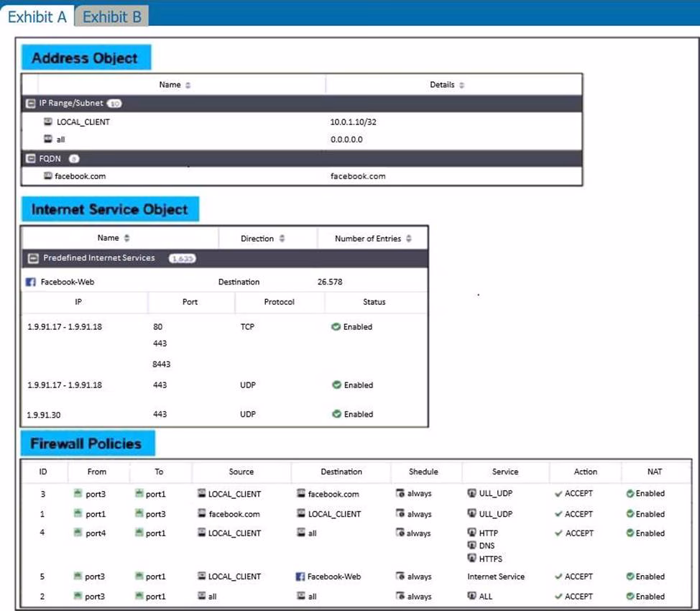
Task: Click the facebook.com FQDN object icon
Action: (x=48, y=175)
